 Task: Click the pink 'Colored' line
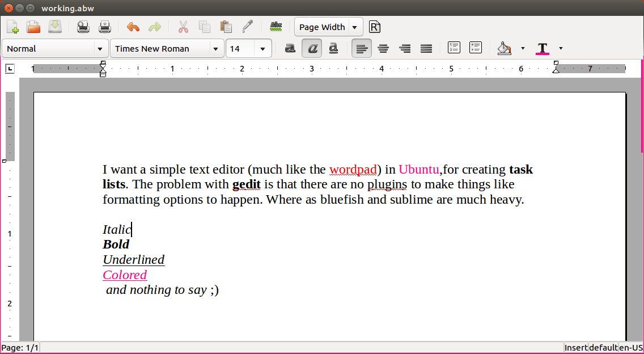[125, 275]
